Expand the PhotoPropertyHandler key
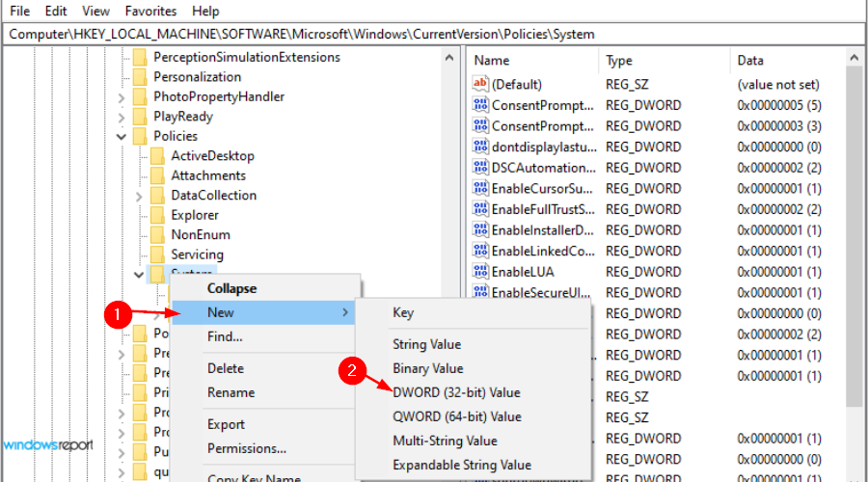Viewport: 868px width, 482px height. click(122, 98)
